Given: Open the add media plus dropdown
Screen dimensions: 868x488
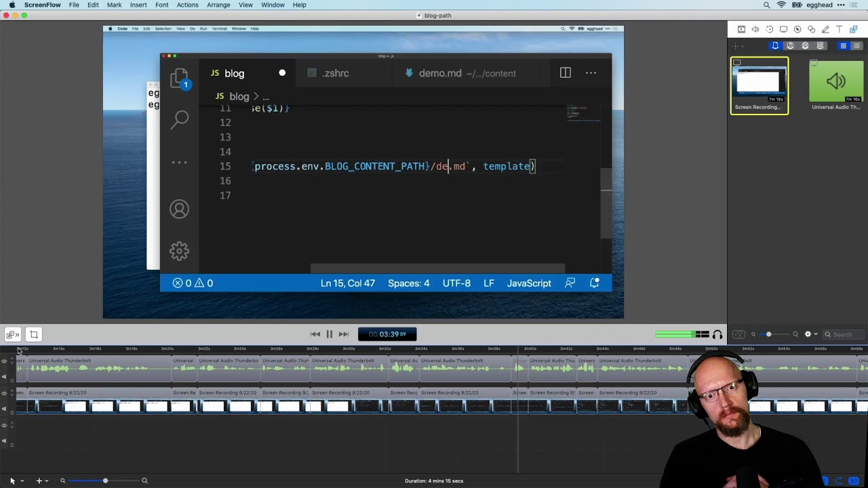Looking at the screenshot, I should (x=737, y=46).
